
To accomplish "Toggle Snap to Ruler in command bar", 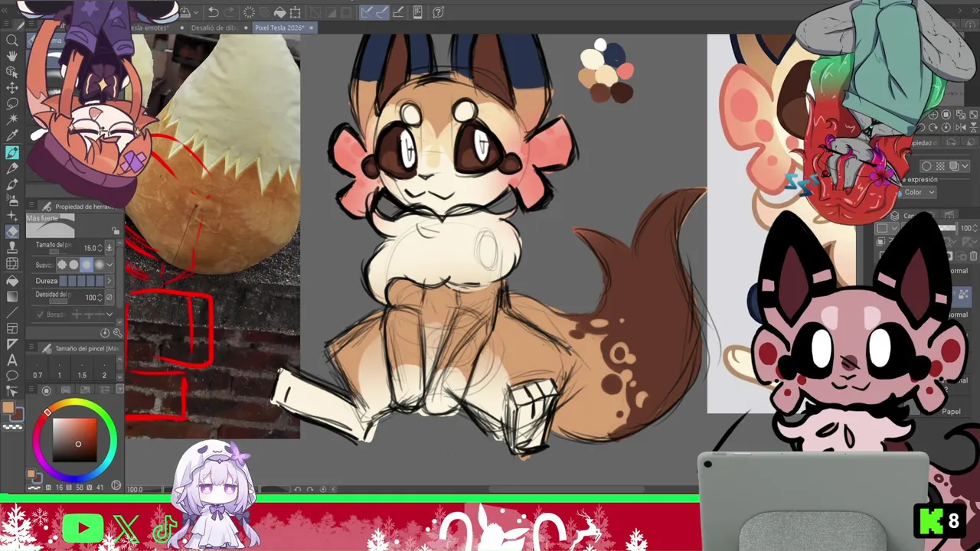I will tap(367, 12).
